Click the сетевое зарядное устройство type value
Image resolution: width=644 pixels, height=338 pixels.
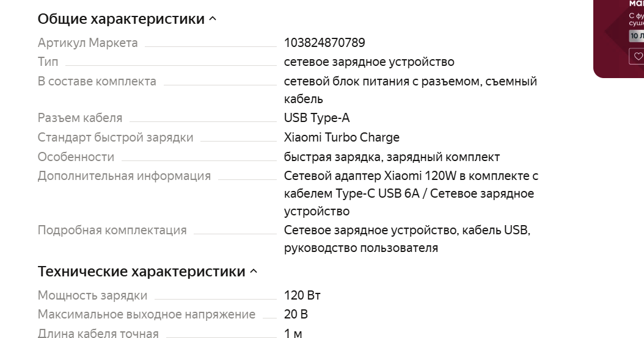click(369, 62)
